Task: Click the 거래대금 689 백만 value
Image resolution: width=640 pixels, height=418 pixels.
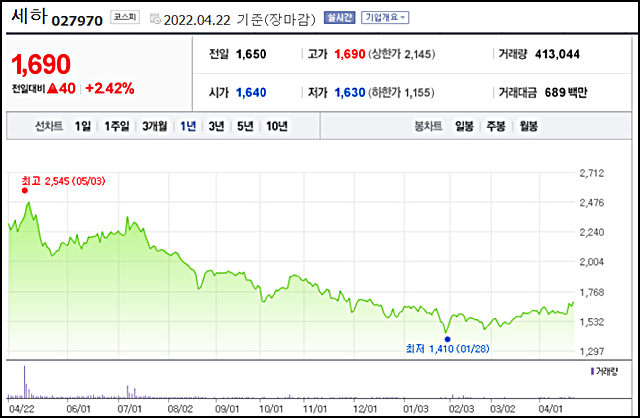Action: 566,93
